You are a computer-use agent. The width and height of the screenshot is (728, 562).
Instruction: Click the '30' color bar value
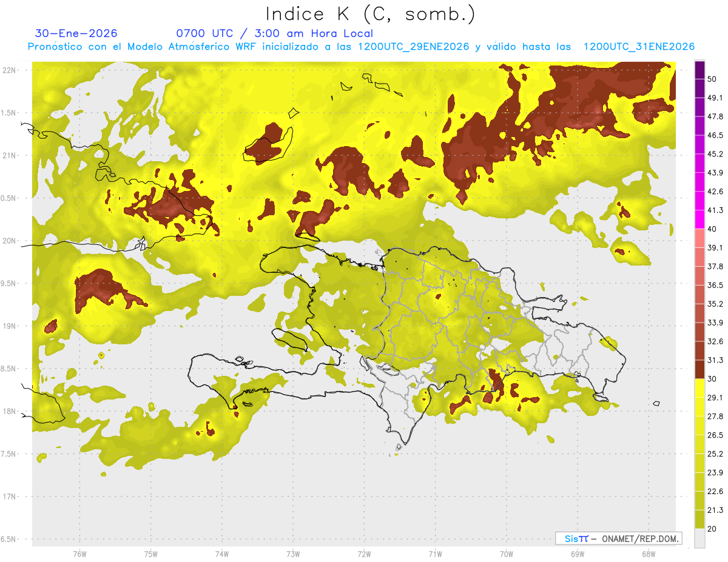pos(712,379)
